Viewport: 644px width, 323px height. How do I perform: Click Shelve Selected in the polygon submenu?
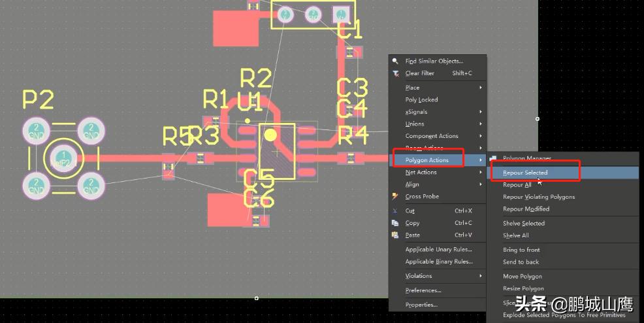point(523,224)
